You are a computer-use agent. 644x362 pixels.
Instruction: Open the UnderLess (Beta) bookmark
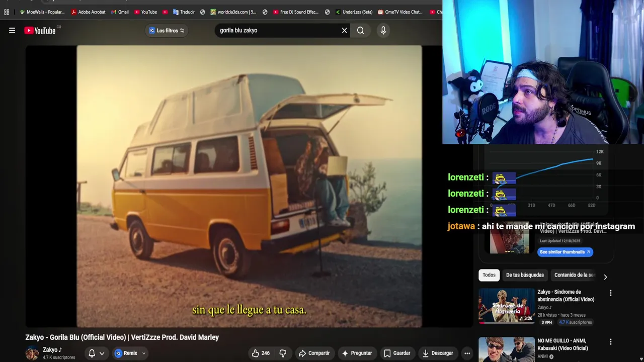(x=354, y=12)
